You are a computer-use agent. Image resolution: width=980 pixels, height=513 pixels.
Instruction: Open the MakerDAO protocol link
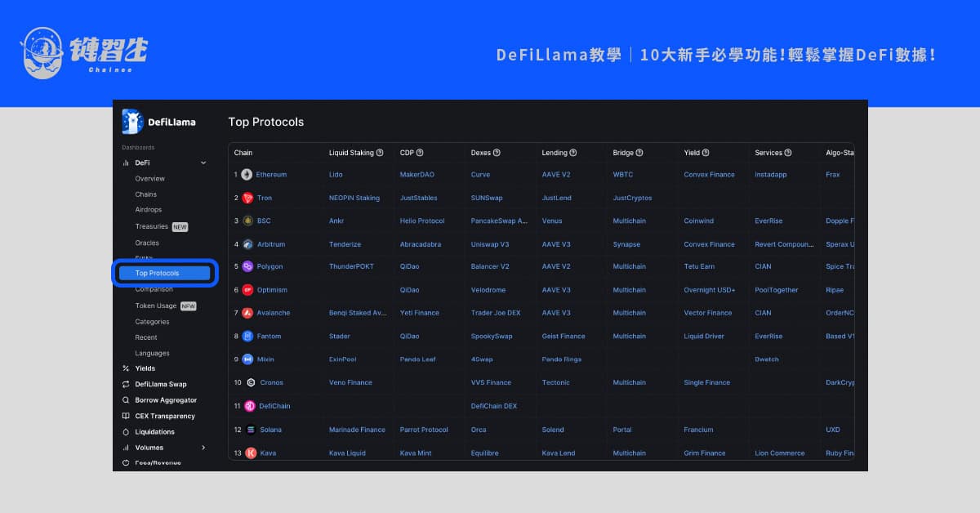417,175
